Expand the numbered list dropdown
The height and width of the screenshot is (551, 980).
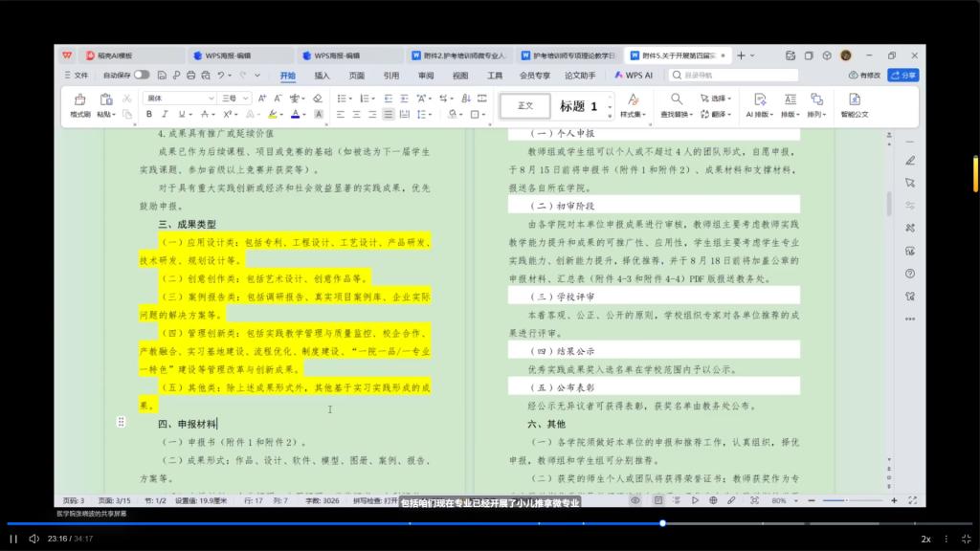(x=373, y=99)
